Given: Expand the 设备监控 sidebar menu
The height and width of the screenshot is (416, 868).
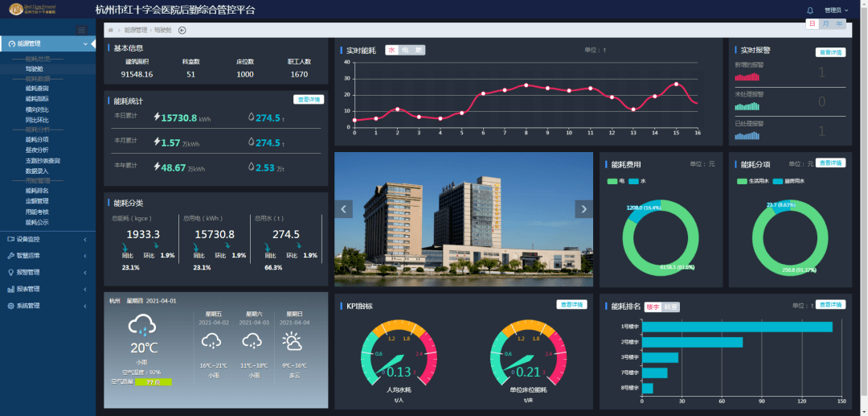Looking at the screenshot, I should coord(47,239).
